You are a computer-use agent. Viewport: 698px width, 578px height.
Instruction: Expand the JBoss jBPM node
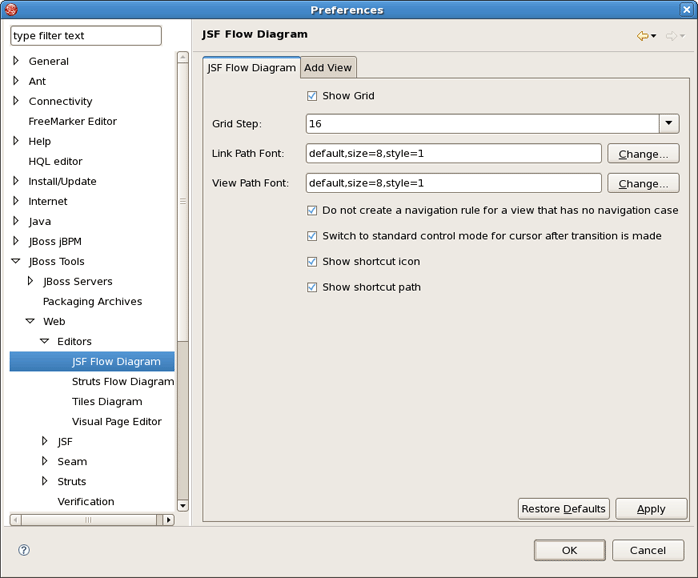(x=16, y=241)
